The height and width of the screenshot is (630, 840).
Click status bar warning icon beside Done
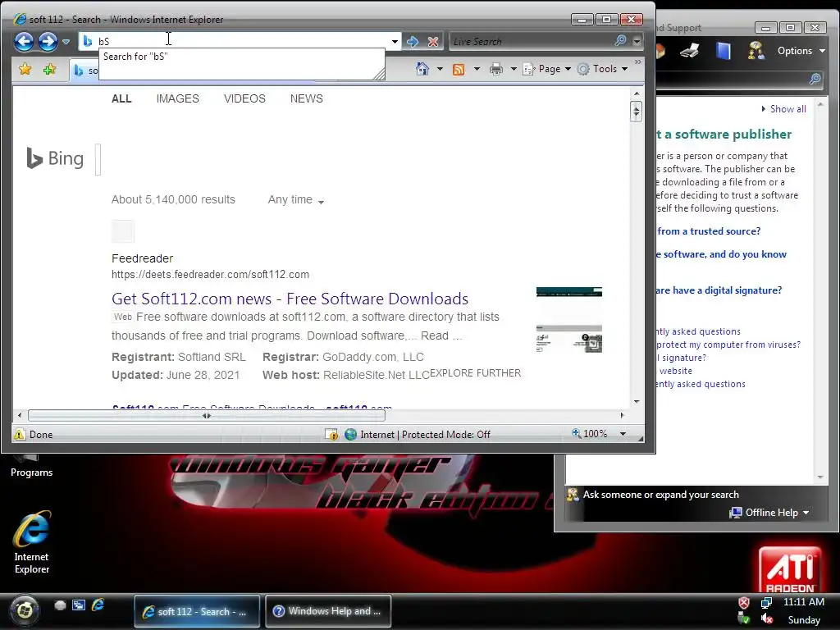pyautogui.click(x=20, y=435)
